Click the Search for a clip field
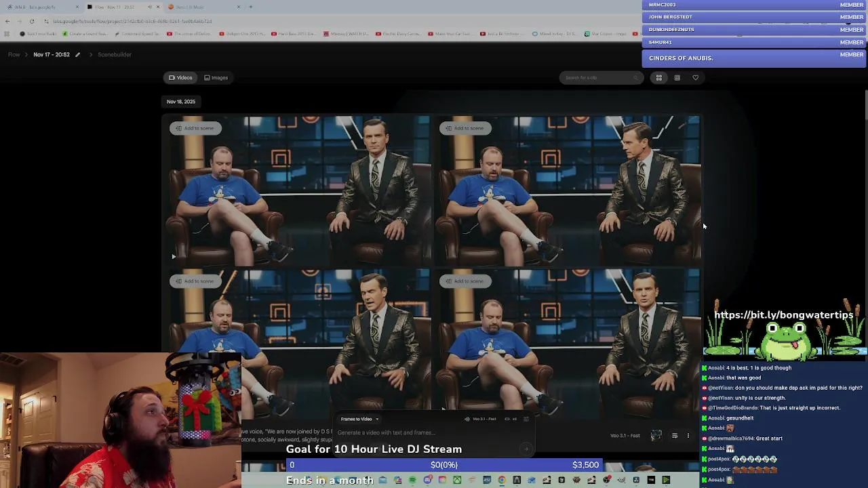 (x=600, y=77)
